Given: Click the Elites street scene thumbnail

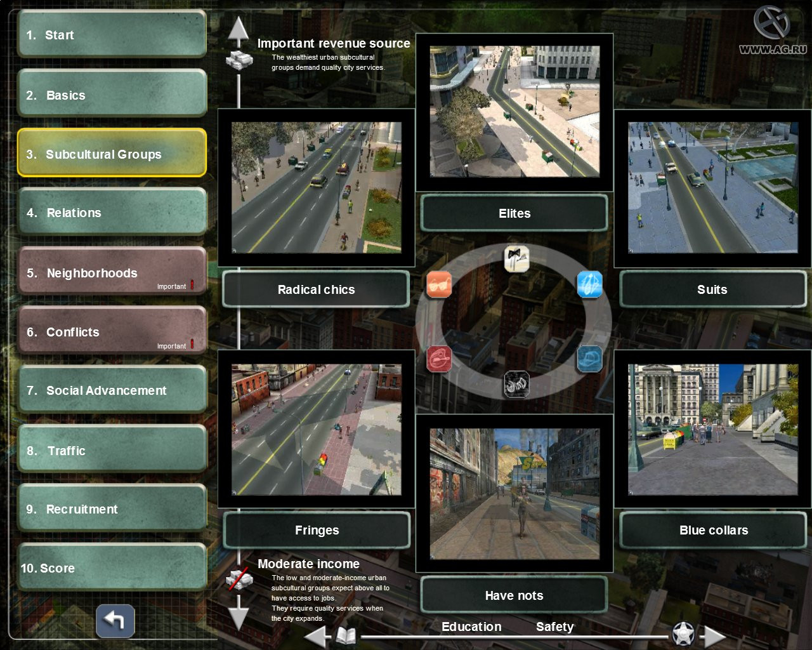Looking at the screenshot, I should pos(514,112).
